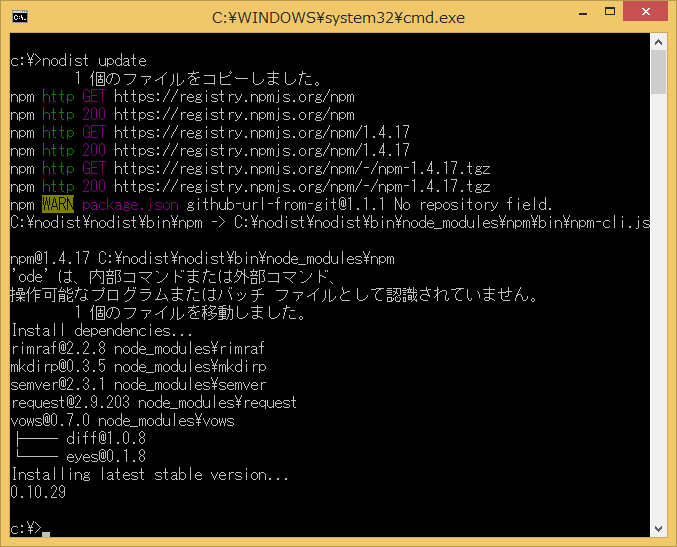The width and height of the screenshot is (677, 547).
Task: Open the cmd.exe system menu icon
Action: (20, 17)
